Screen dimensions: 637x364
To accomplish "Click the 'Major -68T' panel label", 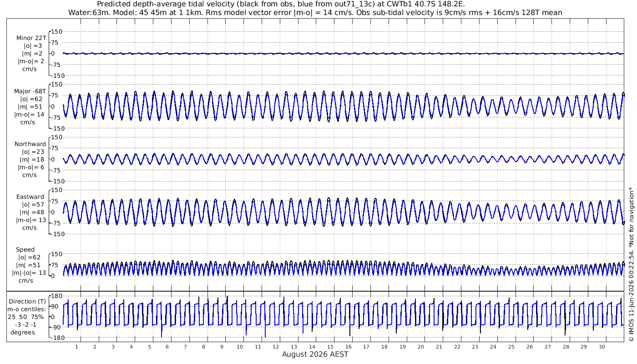I will point(30,91).
